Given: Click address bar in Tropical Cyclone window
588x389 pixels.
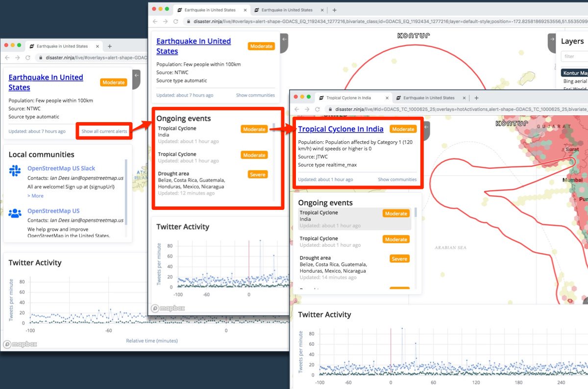Looking at the screenshot, I should (x=456, y=109).
